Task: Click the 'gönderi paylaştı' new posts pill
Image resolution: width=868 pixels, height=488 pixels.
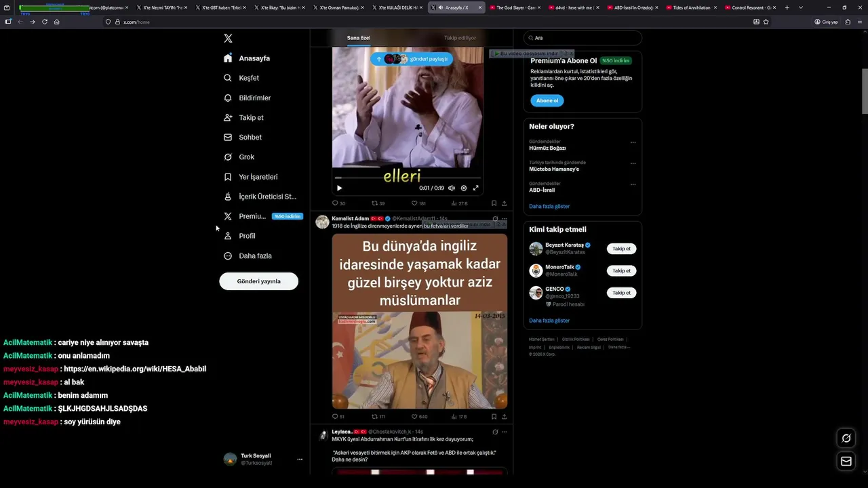Action: tap(411, 59)
